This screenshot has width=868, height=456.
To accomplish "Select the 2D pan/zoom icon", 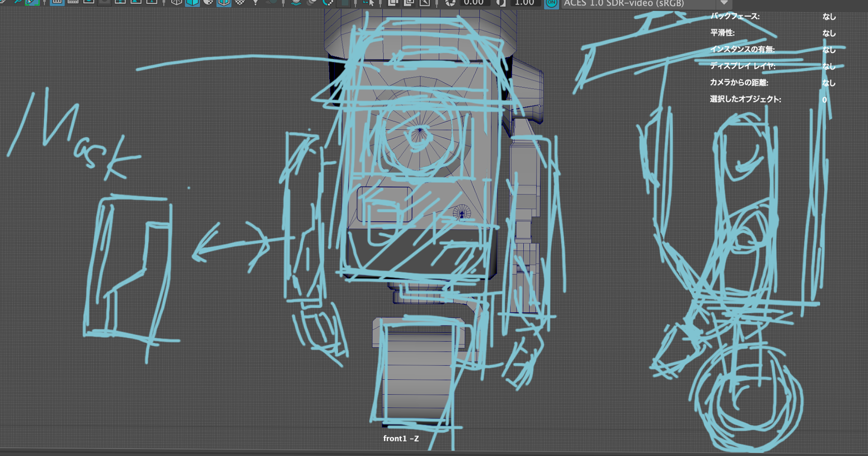I will (x=17, y=2).
